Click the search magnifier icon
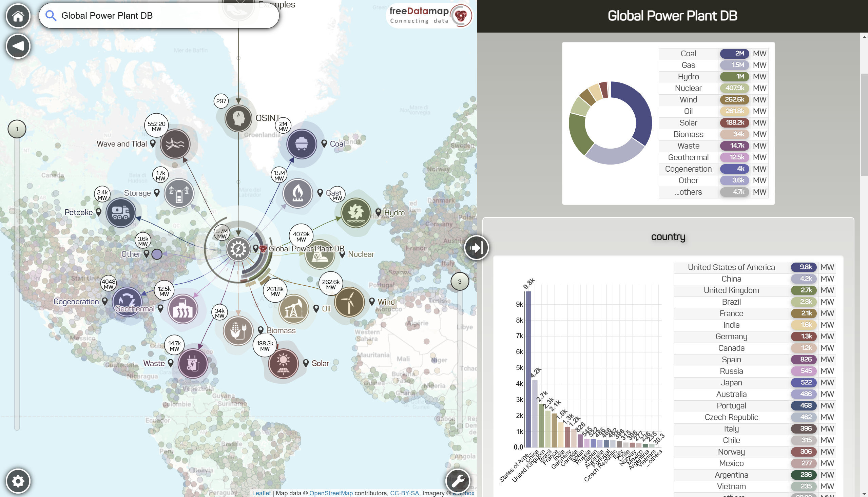Image resolution: width=868 pixels, height=497 pixels. pos(51,15)
